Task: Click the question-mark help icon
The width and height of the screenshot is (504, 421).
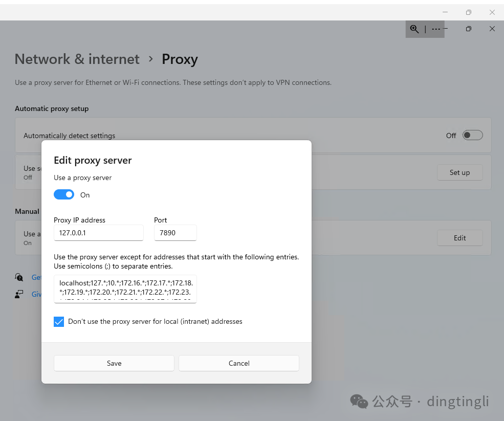Action: pos(18,277)
